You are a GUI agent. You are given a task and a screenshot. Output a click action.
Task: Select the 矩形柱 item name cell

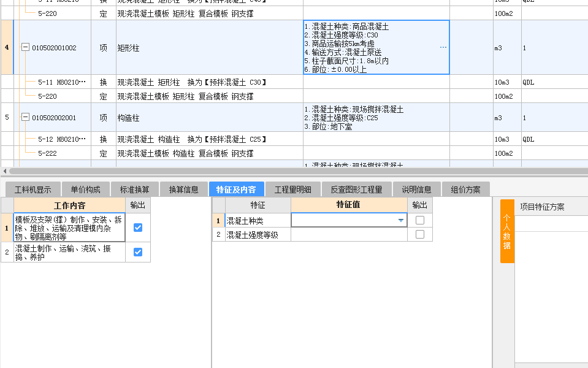[210, 47]
